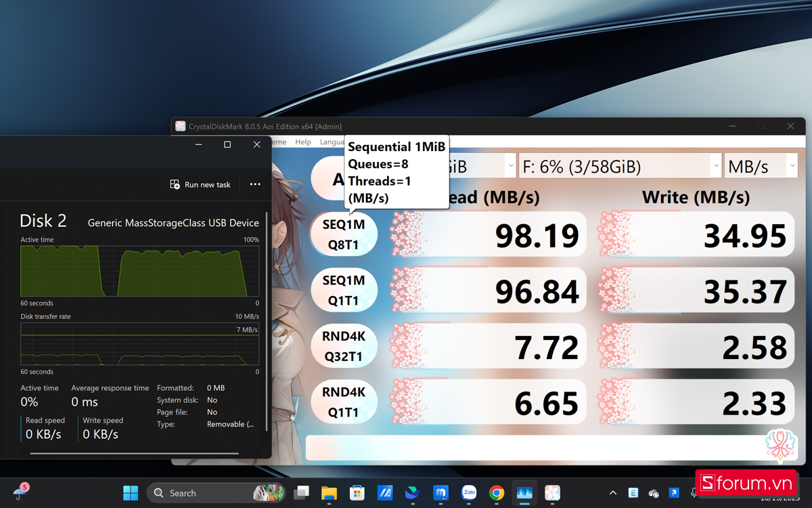Open the target drive dropdown showing F: 6%

pos(621,166)
